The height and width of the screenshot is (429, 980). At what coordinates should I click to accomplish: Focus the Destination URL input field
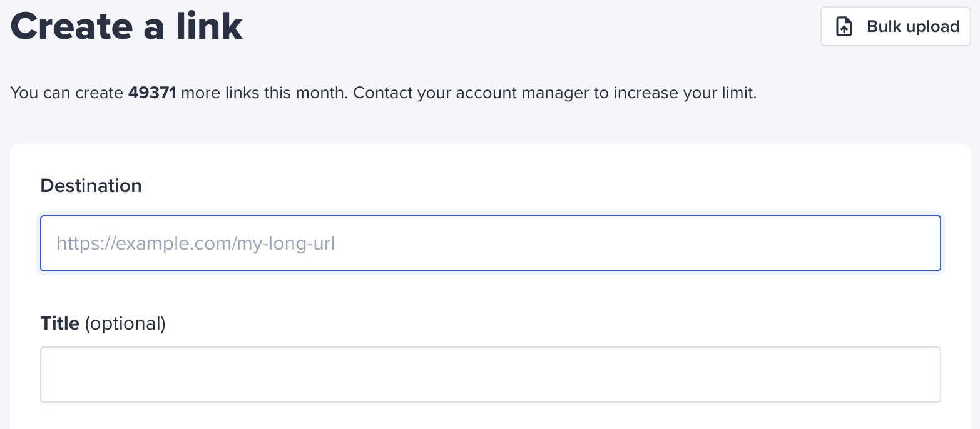pos(491,243)
